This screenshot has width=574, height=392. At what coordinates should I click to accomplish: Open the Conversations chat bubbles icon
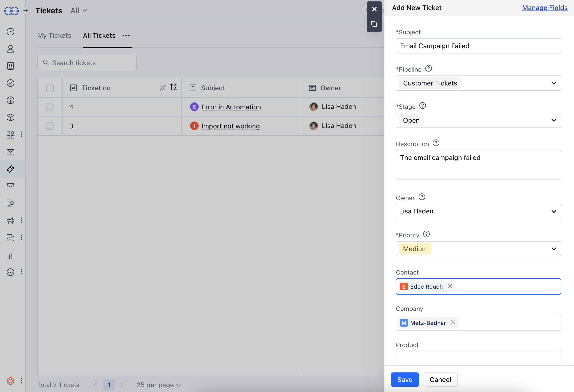(x=10, y=238)
